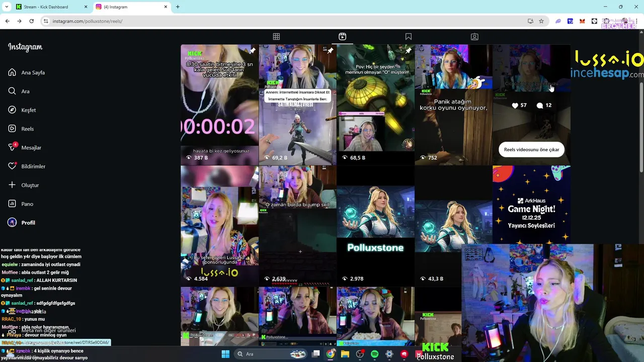Open Chrome from taskbar
This screenshot has width=644, height=362.
[331, 354]
